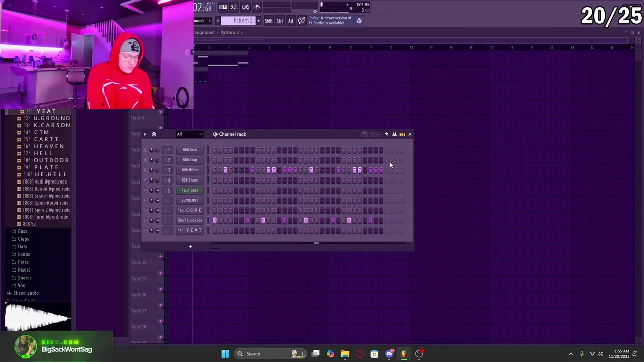
Task: Click the sample icon beside 808 52
Action: tap(19, 224)
